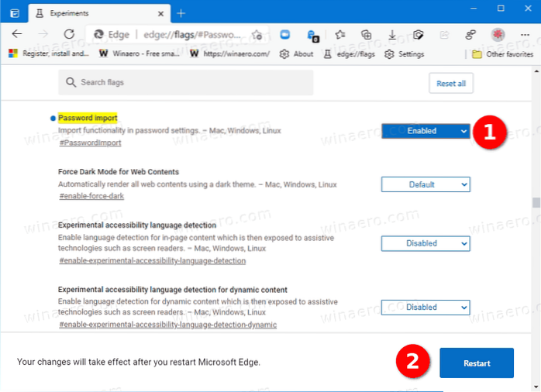Click inside the Search flags field

pos(186,83)
